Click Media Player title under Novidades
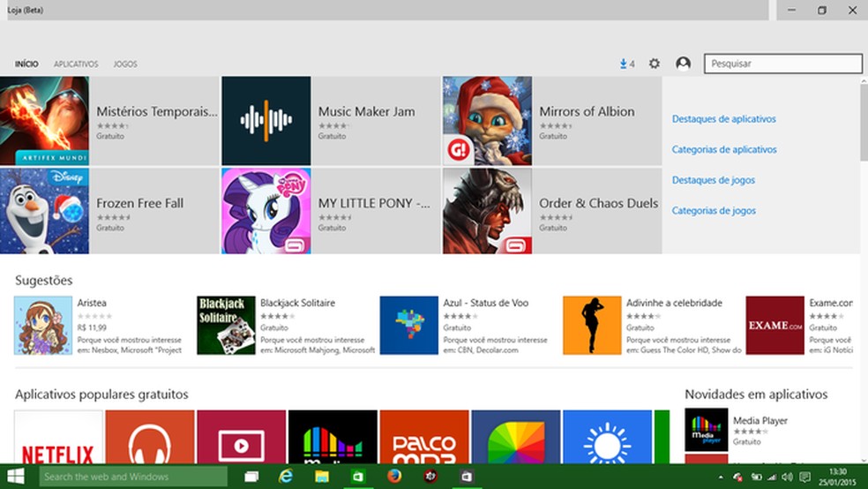The image size is (868, 489). coord(760,421)
